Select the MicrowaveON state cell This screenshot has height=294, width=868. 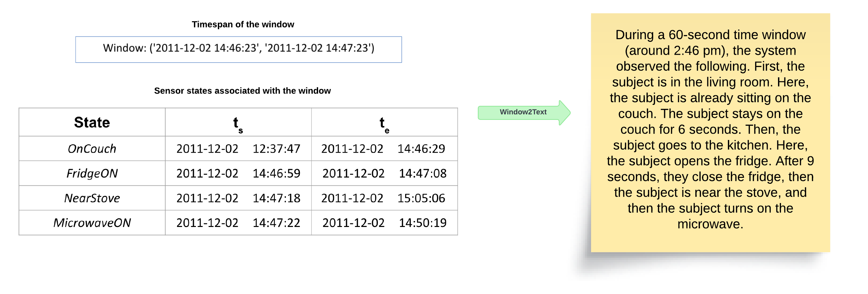tap(92, 223)
